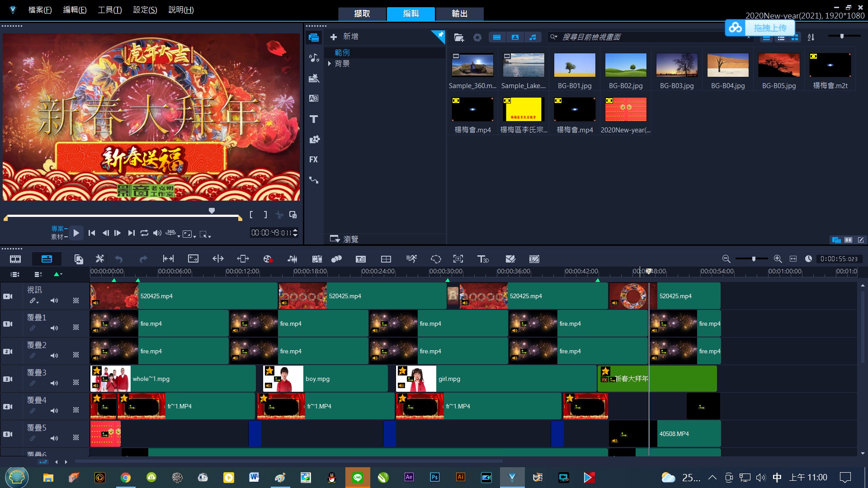Open the 工具 menu
The image size is (868, 488).
(110, 10)
